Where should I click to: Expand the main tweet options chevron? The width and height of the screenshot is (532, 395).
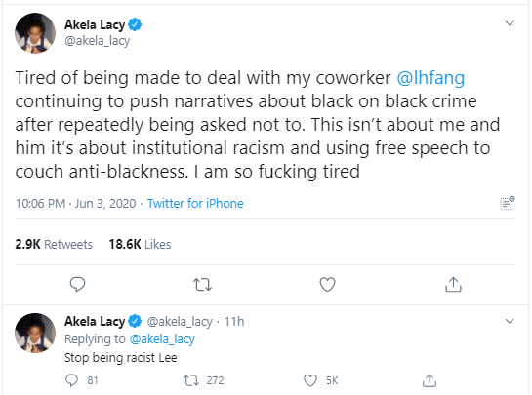[x=510, y=23]
